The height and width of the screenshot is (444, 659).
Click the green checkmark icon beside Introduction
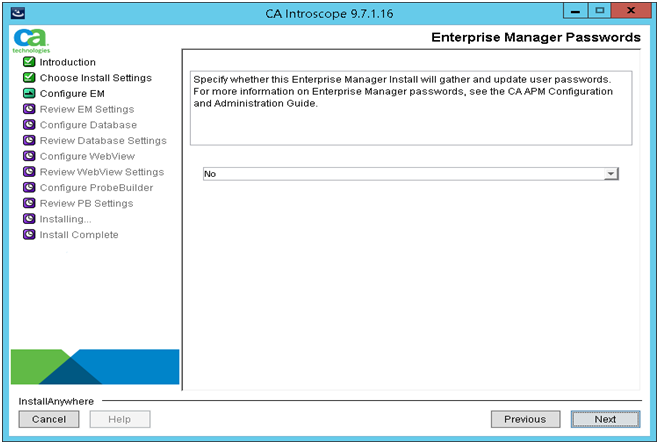[x=29, y=62]
